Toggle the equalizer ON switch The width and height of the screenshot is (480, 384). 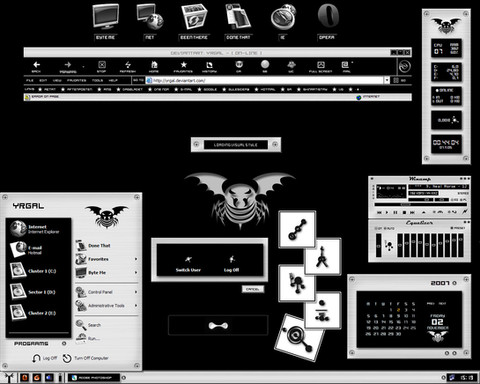click(x=379, y=228)
